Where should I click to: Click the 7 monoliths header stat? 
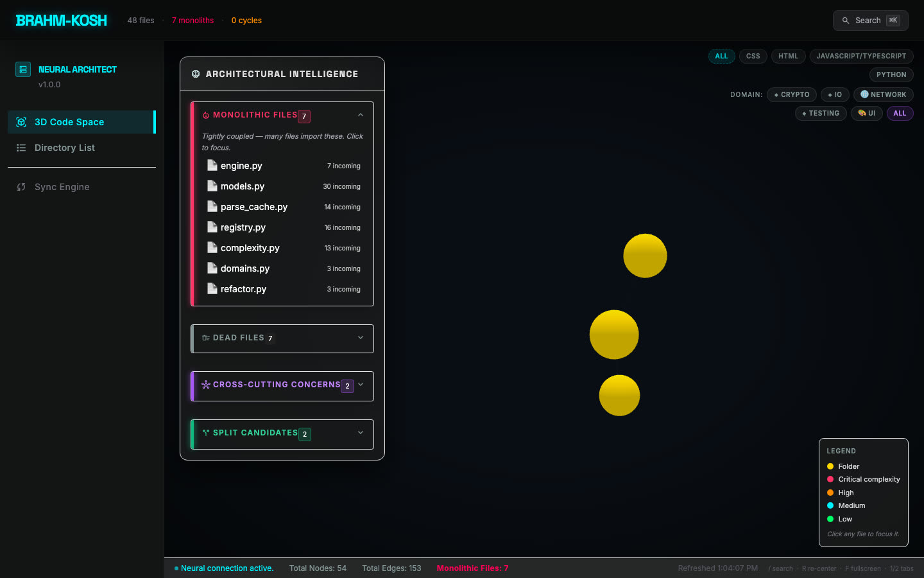pyautogui.click(x=193, y=21)
